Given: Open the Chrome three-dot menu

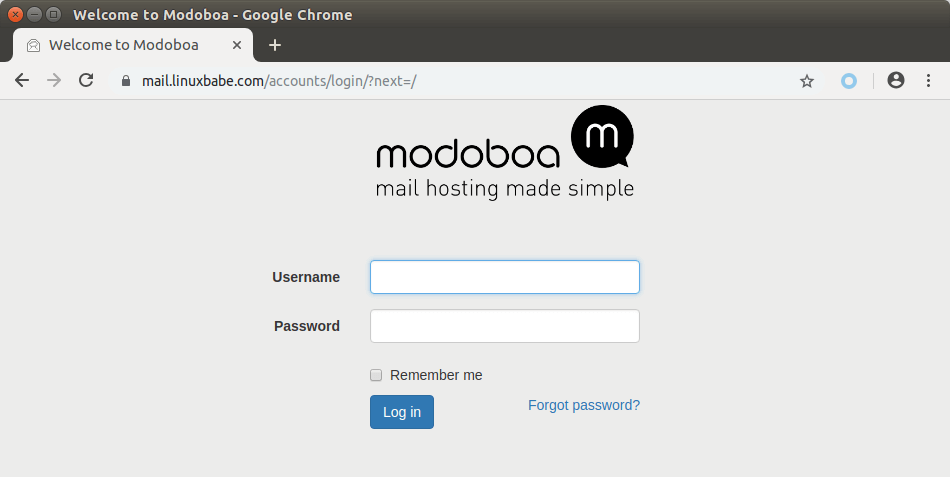Looking at the screenshot, I should 928,81.
